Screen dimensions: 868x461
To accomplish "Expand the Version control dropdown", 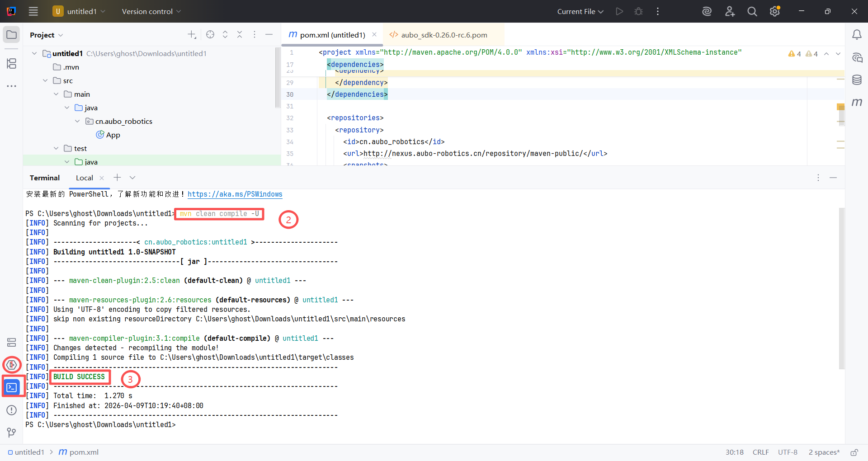I will coord(151,11).
